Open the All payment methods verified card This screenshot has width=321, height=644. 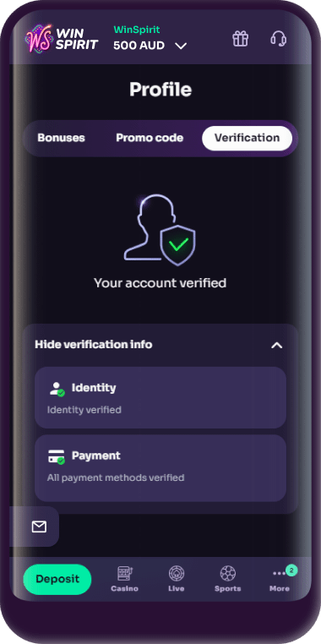[160, 468]
